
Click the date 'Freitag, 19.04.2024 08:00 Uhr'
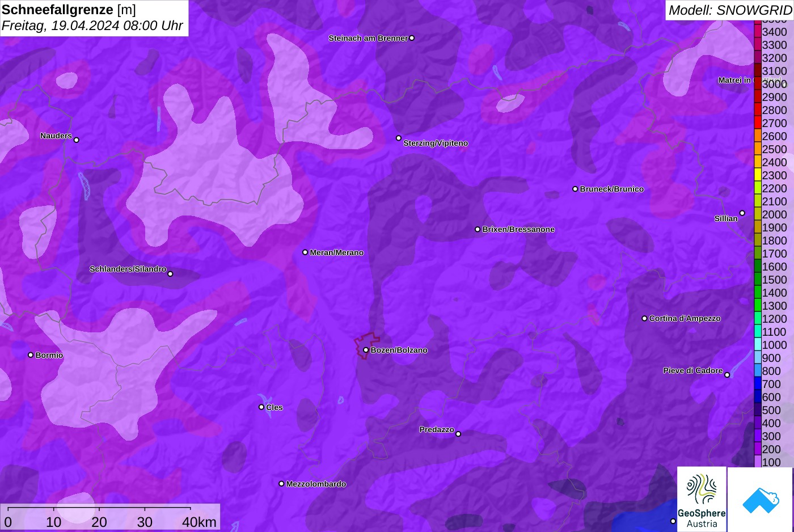coord(92,26)
